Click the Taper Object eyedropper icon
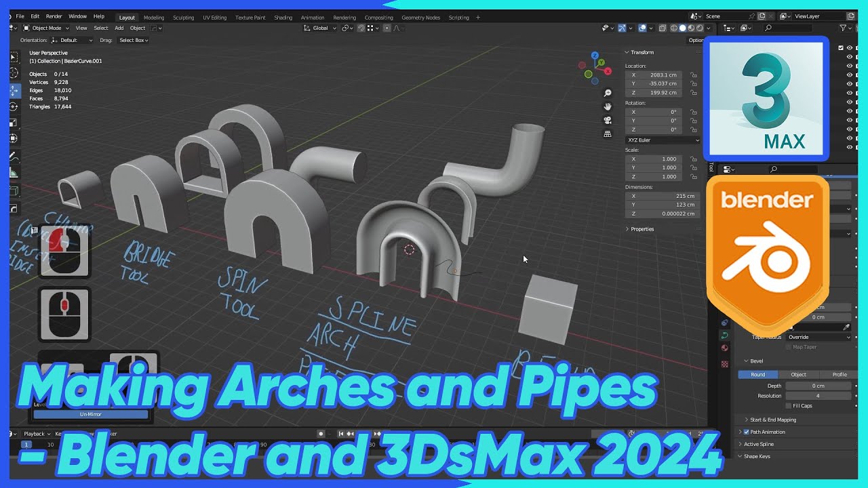The image size is (868, 488). [846, 327]
